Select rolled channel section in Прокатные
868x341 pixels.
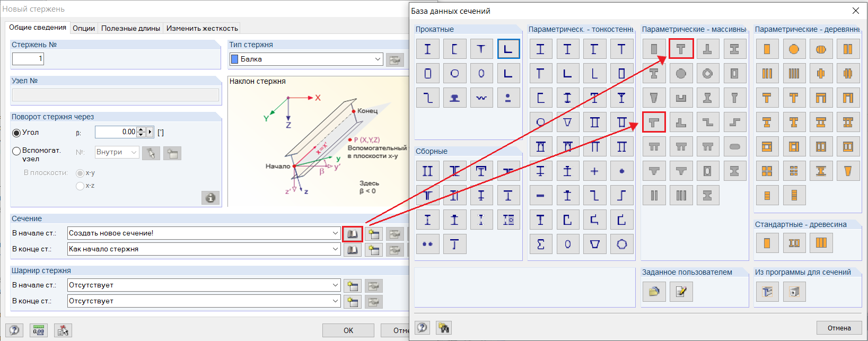(x=454, y=49)
